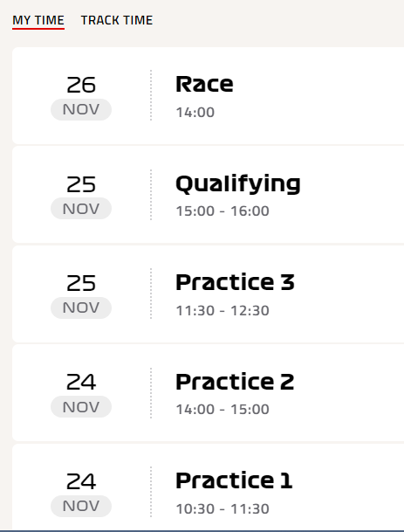Click the NOV badge beside Practice 2
This screenshot has width=404, height=532.
tap(81, 406)
